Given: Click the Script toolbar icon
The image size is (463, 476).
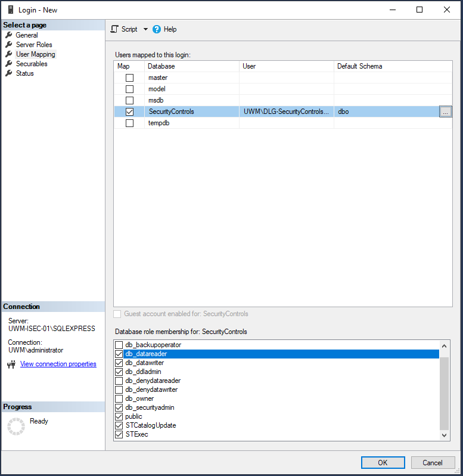Looking at the screenshot, I should tap(114, 29).
